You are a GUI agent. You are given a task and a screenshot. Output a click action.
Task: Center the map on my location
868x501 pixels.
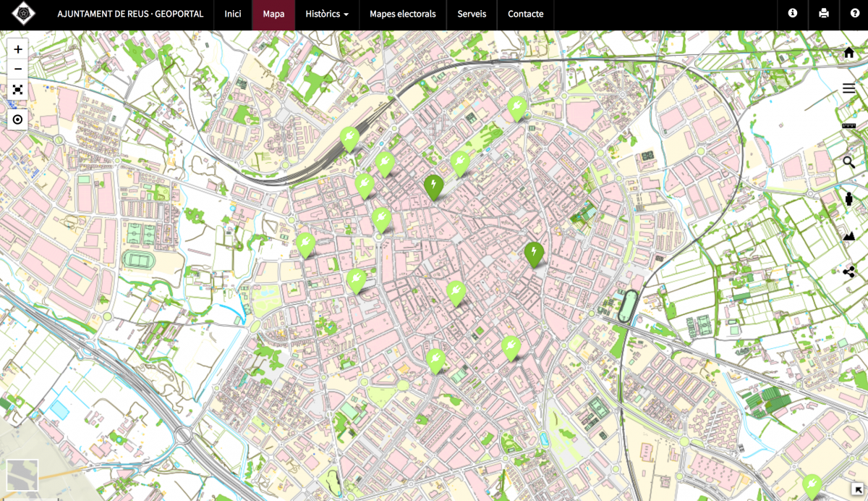(18, 119)
